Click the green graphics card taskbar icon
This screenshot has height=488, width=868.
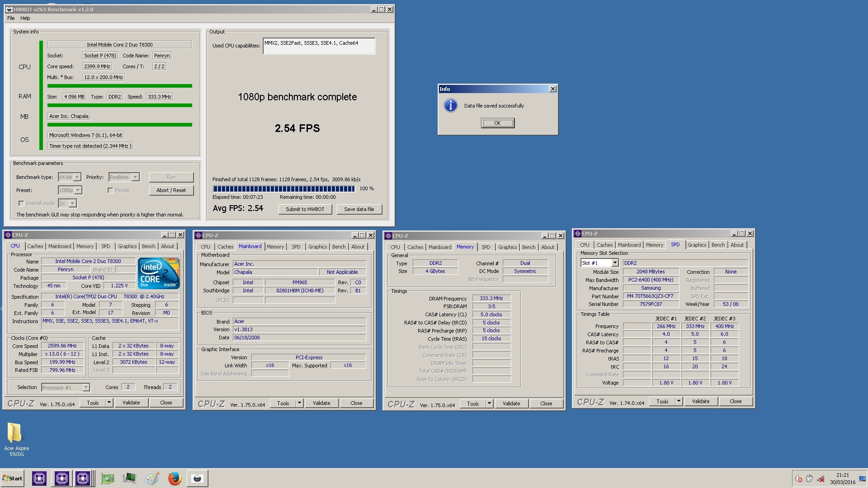tap(107, 478)
